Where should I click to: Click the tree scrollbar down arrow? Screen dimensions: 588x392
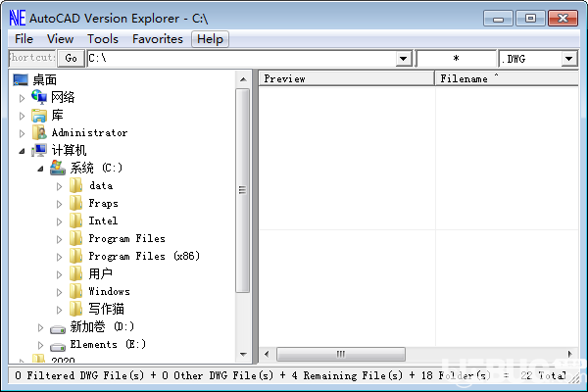point(243,355)
